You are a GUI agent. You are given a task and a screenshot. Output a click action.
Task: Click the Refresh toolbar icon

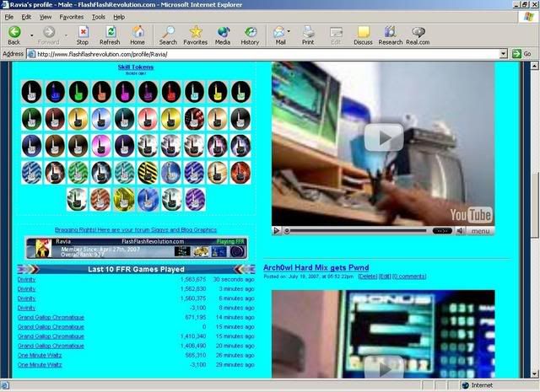pyautogui.click(x=109, y=35)
